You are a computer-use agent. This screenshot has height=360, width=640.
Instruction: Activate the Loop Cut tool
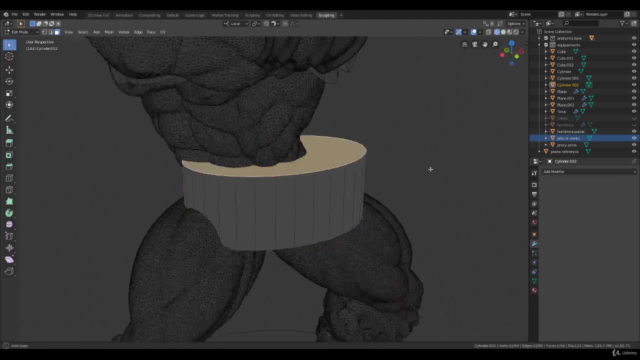click(x=9, y=178)
